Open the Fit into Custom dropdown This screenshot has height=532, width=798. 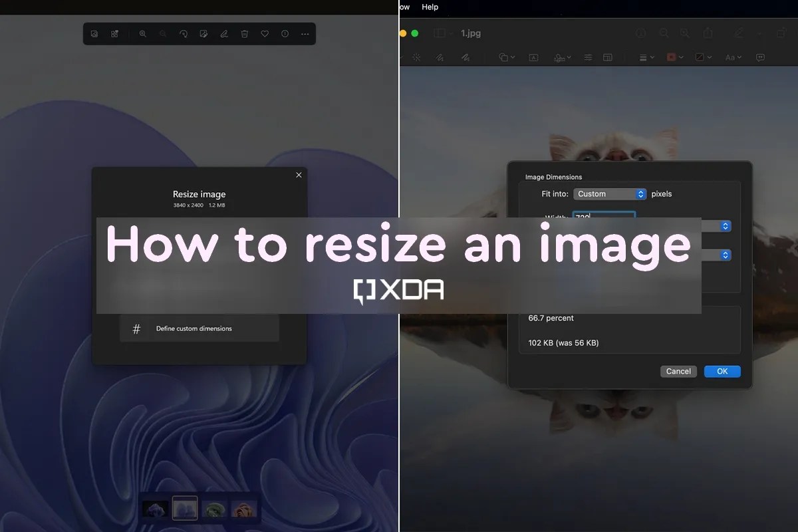[610, 194]
